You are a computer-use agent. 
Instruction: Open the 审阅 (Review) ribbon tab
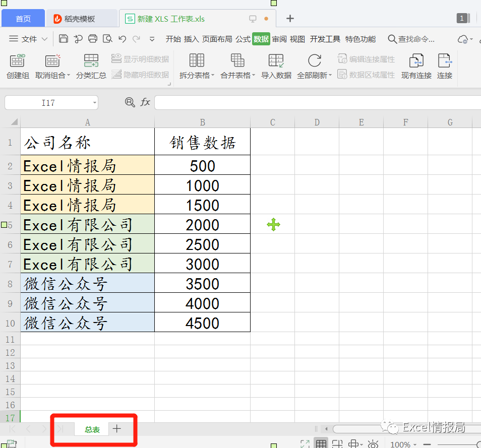tap(279, 39)
